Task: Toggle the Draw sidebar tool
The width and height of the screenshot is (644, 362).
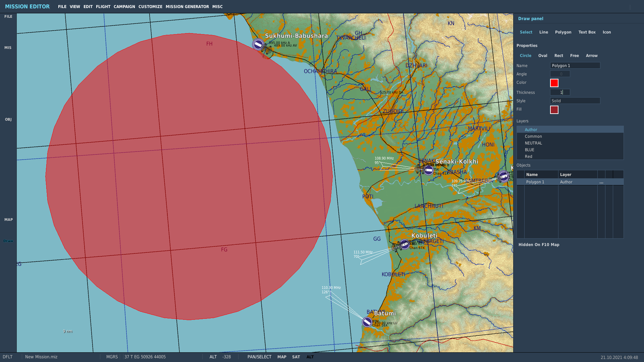Action: coord(8,241)
